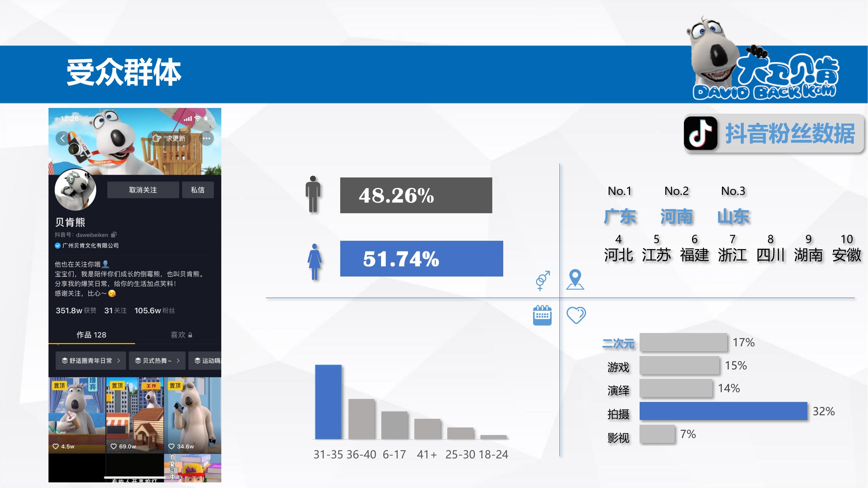
Task: Open the 运动嗨 collection chip
Action: tap(205, 361)
